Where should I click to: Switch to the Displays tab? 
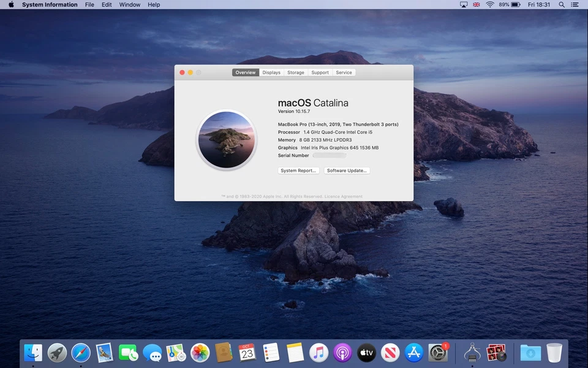(271, 72)
